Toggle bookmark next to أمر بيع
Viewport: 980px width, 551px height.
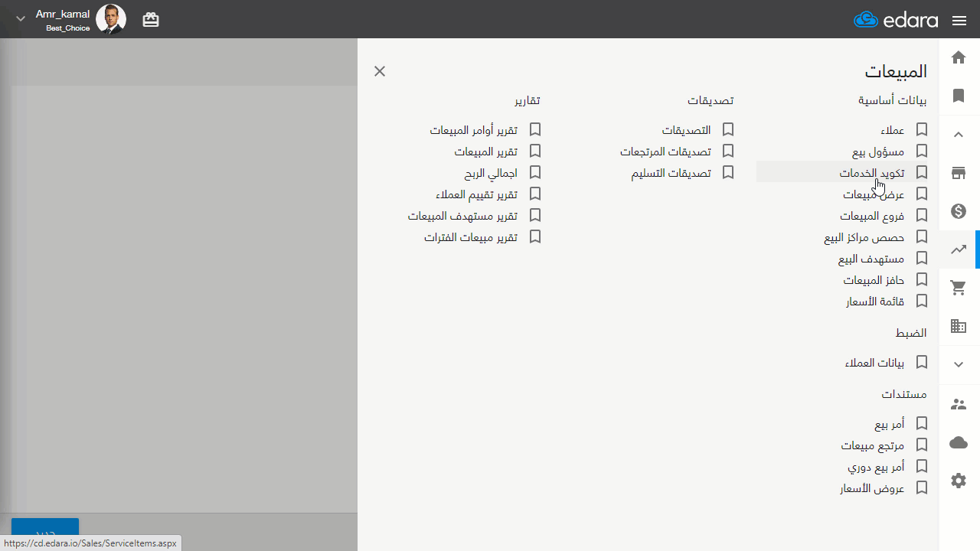[x=922, y=423]
